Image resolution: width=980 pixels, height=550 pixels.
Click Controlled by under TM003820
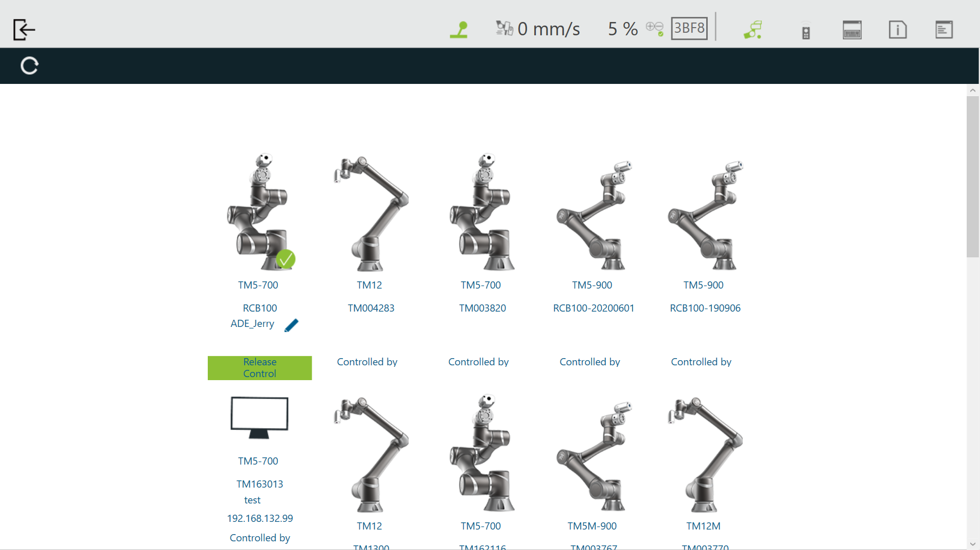tap(478, 362)
